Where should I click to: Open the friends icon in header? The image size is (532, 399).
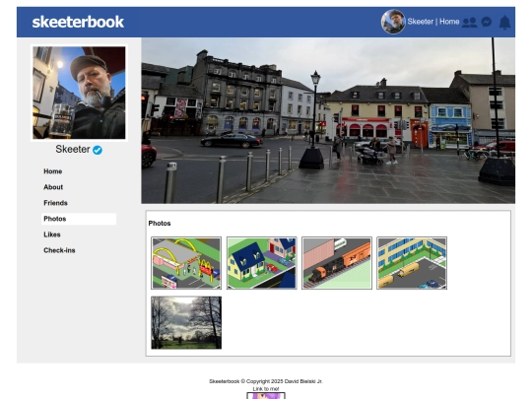pyautogui.click(x=470, y=23)
